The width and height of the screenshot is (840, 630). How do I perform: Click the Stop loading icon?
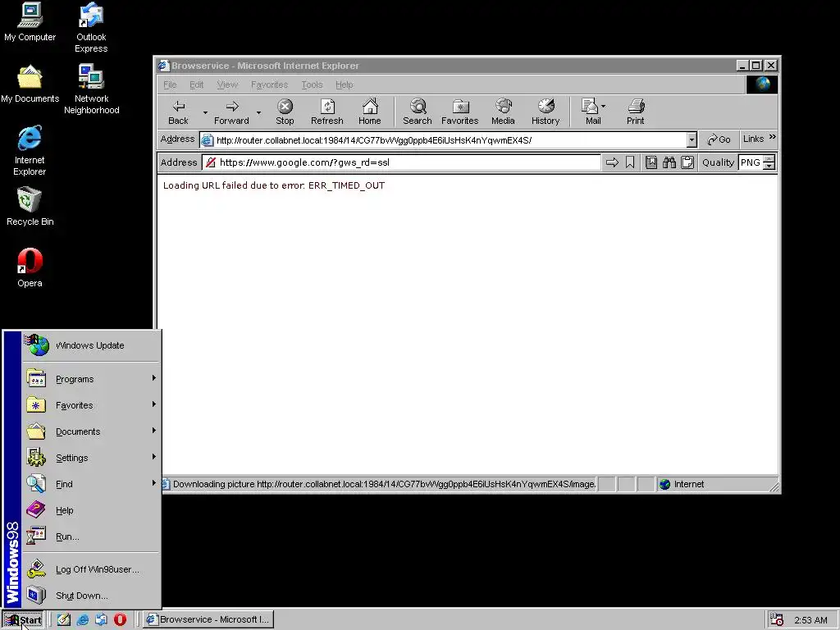coord(285,112)
